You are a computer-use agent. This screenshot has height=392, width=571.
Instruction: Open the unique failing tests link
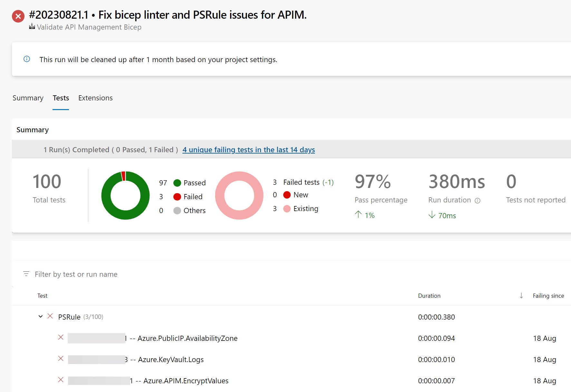[x=248, y=150]
